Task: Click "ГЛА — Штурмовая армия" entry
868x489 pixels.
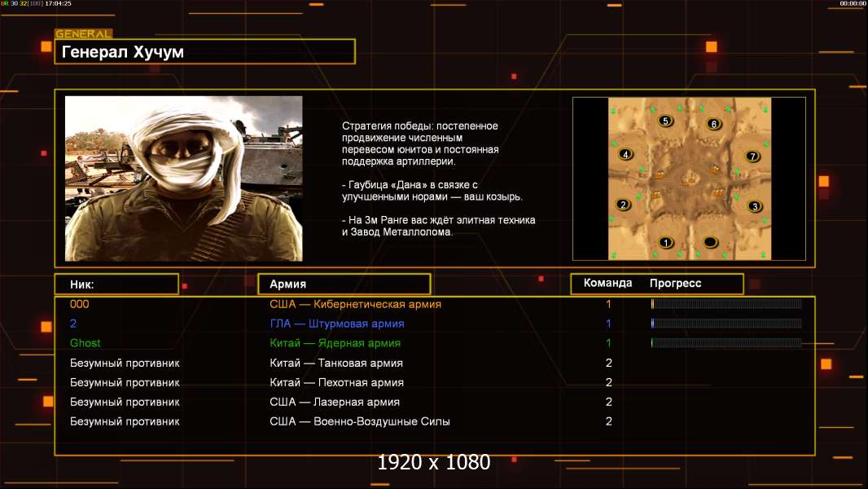Action: coord(336,324)
